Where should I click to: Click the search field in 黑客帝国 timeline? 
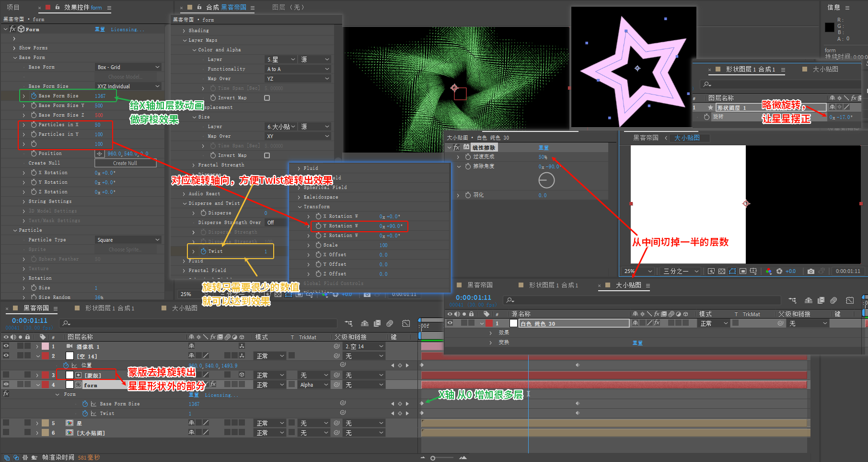pos(199,323)
